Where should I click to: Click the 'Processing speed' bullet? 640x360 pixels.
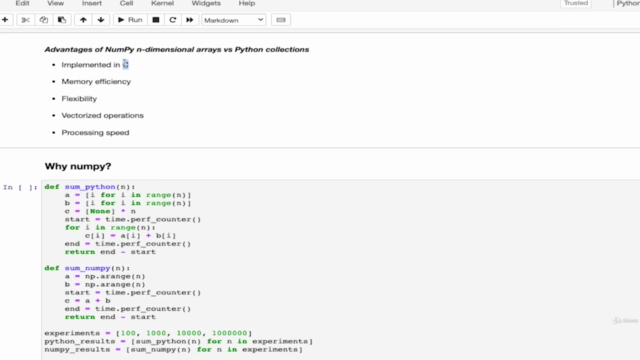tap(96, 133)
